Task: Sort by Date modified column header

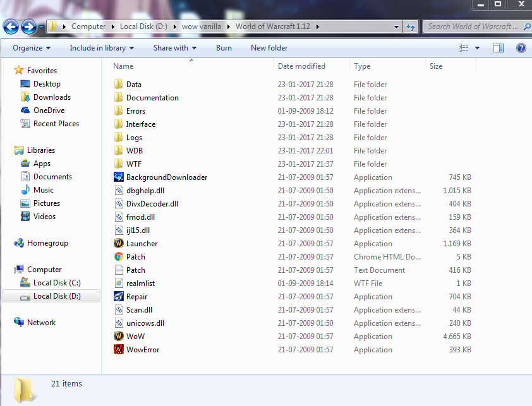Action: [x=301, y=66]
